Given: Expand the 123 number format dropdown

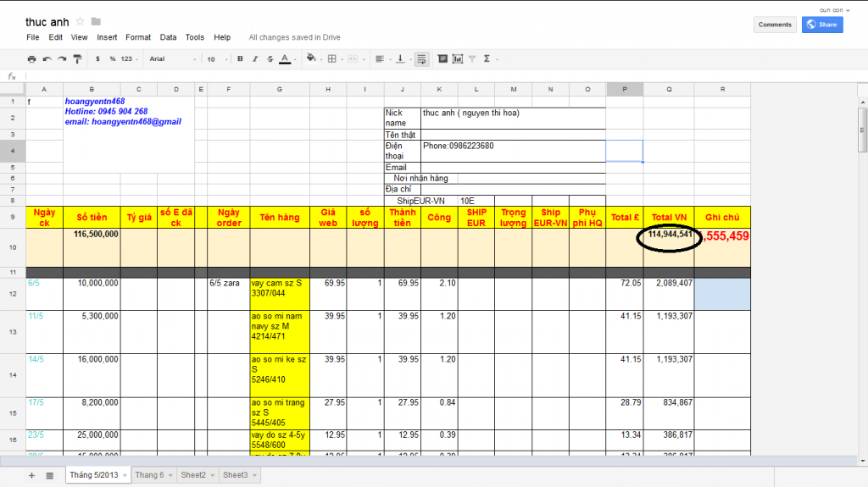Looking at the screenshot, I should [130, 59].
